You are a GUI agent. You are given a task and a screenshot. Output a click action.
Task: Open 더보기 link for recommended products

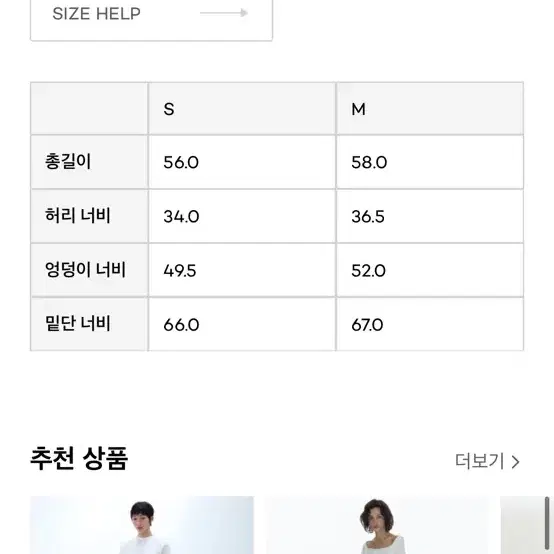(x=487, y=461)
